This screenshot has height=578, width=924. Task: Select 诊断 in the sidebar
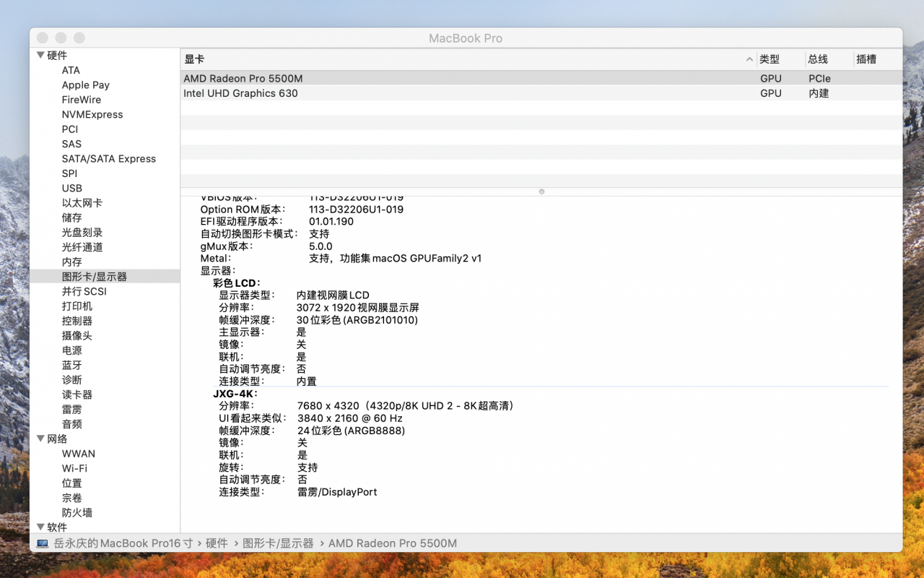[x=72, y=379]
